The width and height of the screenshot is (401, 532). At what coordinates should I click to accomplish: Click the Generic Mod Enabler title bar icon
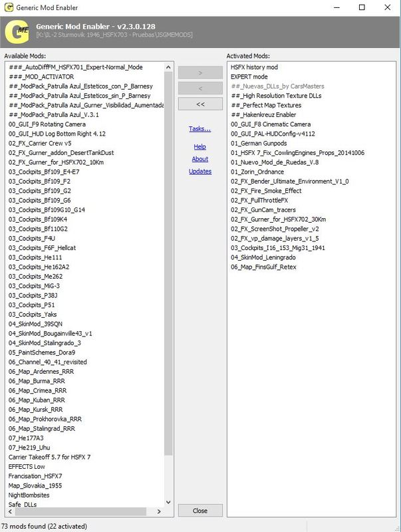pyautogui.click(x=9, y=7)
